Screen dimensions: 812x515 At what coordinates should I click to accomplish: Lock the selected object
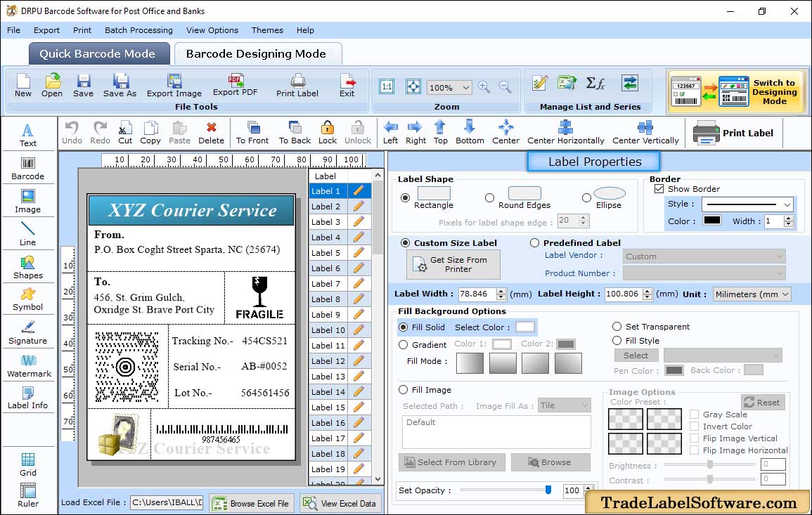(328, 133)
